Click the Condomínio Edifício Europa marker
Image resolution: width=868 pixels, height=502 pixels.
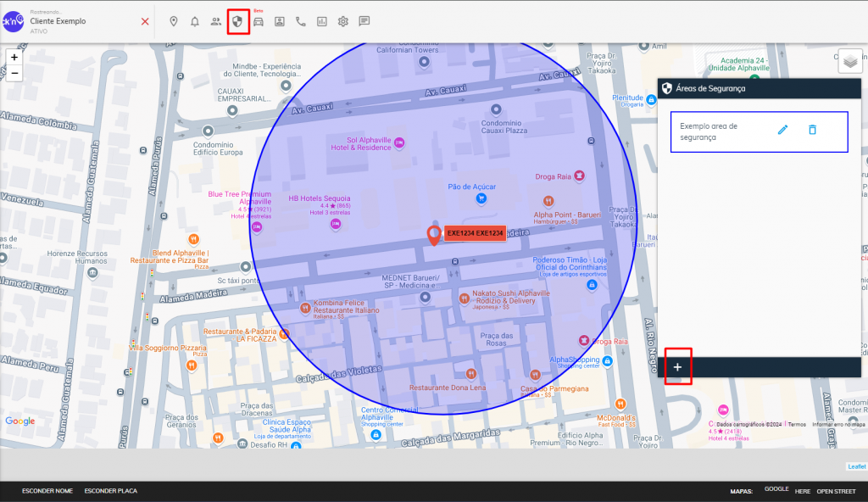coord(209,131)
